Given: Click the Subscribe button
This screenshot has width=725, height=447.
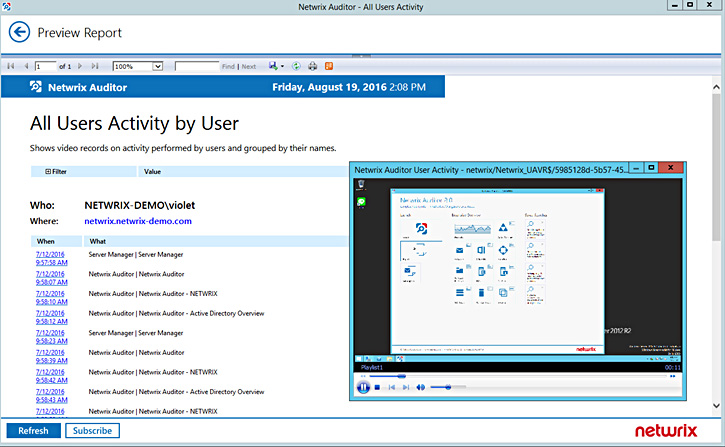Looking at the screenshot, I should (92, 430).
